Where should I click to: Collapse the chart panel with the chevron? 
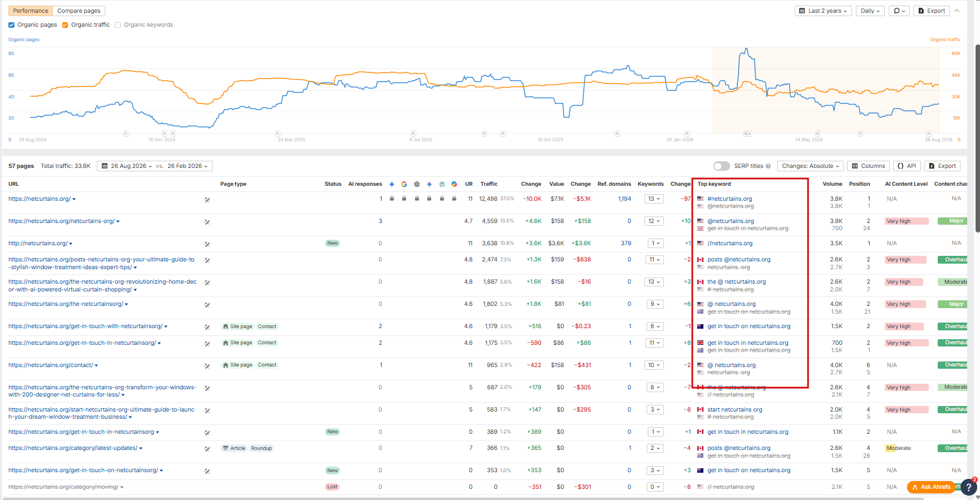point(957,11)
